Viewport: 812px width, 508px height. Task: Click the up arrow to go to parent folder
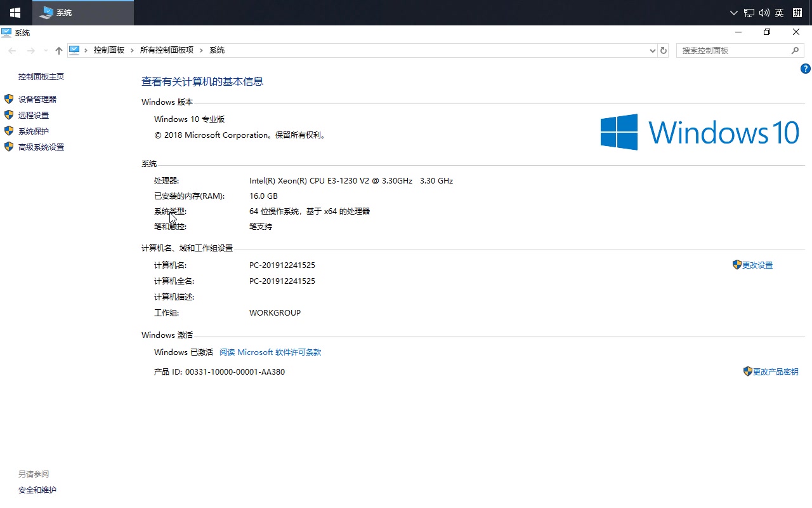coord(58,50)
